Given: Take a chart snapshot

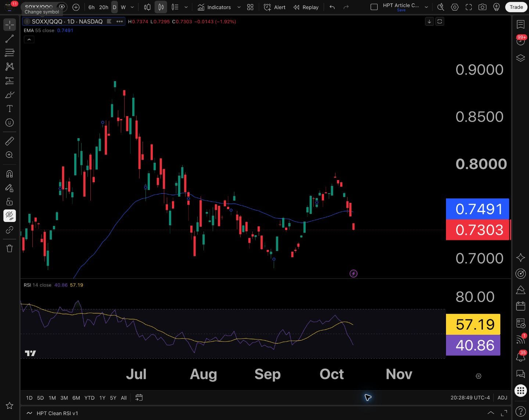Looking at the screenshot, I should click(483, 7).
